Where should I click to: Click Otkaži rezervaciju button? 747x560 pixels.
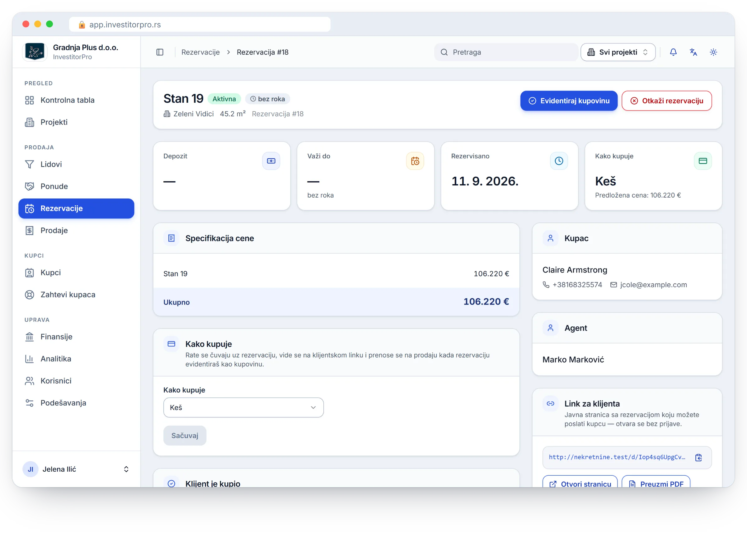tap(667, 100)
